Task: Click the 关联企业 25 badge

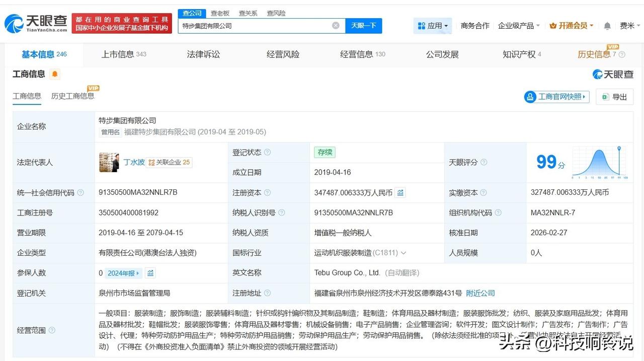Action: 169,162
